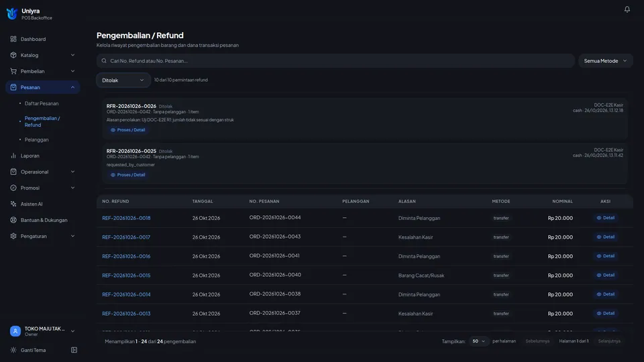This screenshot has height=362, width=644.
Task: Click eye icon for REF-20261026-0015 detail
Action: (599, 275)
